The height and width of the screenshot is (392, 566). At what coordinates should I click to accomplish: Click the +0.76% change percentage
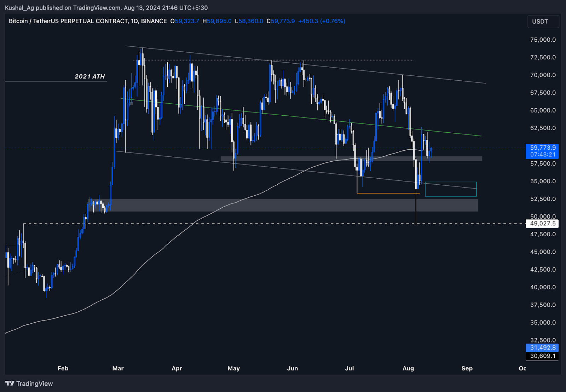[332, 21]
